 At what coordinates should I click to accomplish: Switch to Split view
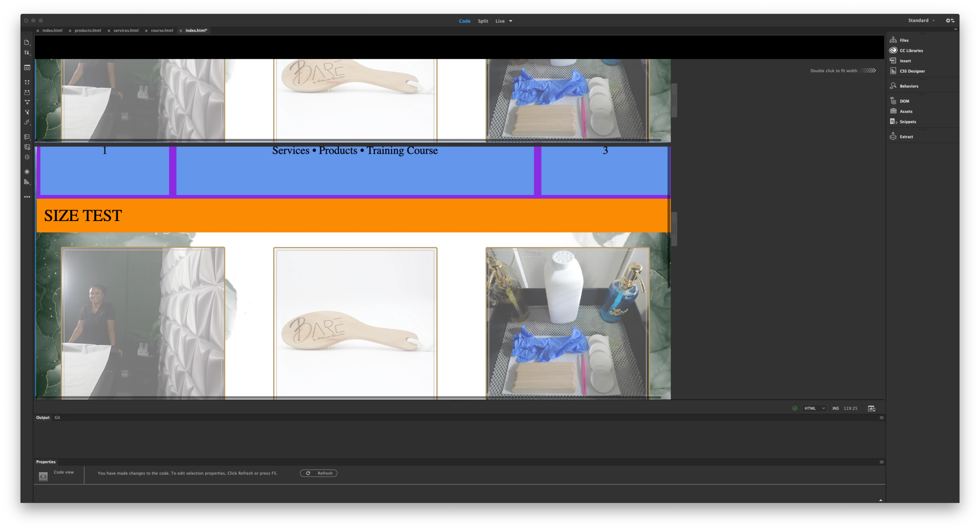click(483, 21)
